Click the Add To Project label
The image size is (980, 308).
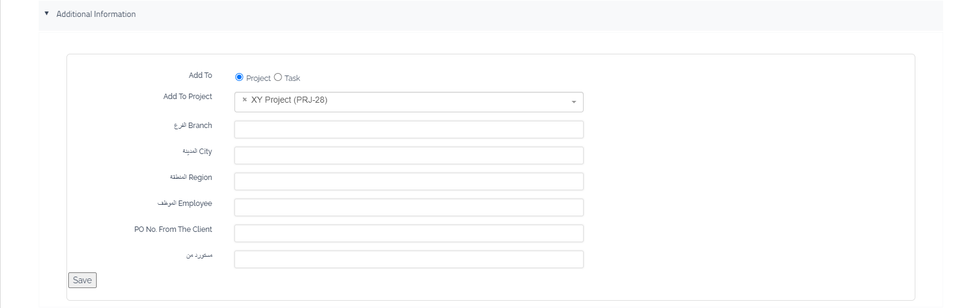tap(187, 97)
